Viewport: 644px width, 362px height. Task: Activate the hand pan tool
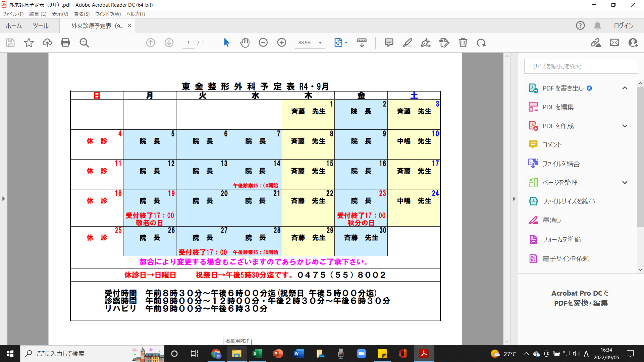pos(245,43)
